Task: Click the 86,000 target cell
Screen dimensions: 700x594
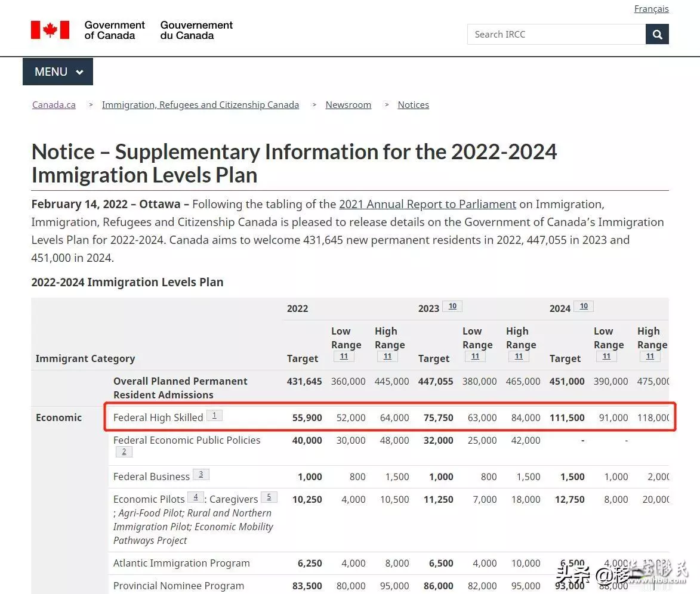Action: 439,586
